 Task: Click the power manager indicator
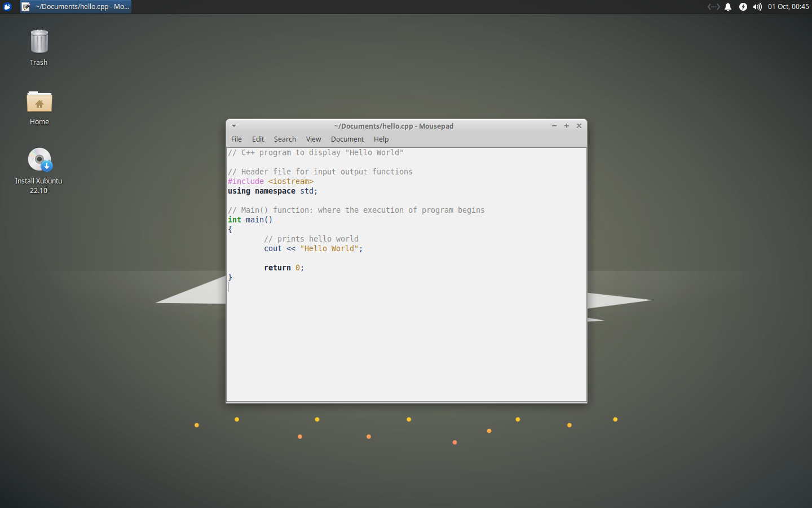tap(743, 6)
